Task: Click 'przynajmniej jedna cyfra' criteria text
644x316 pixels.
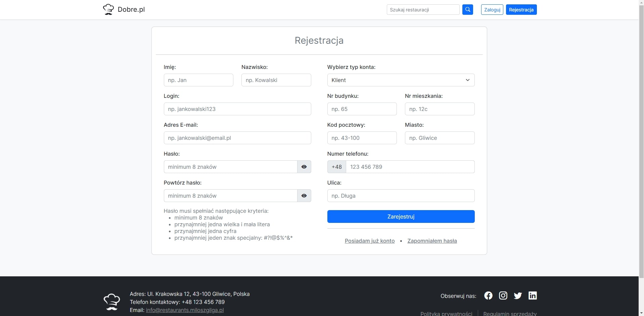Action: coord(205,231)
